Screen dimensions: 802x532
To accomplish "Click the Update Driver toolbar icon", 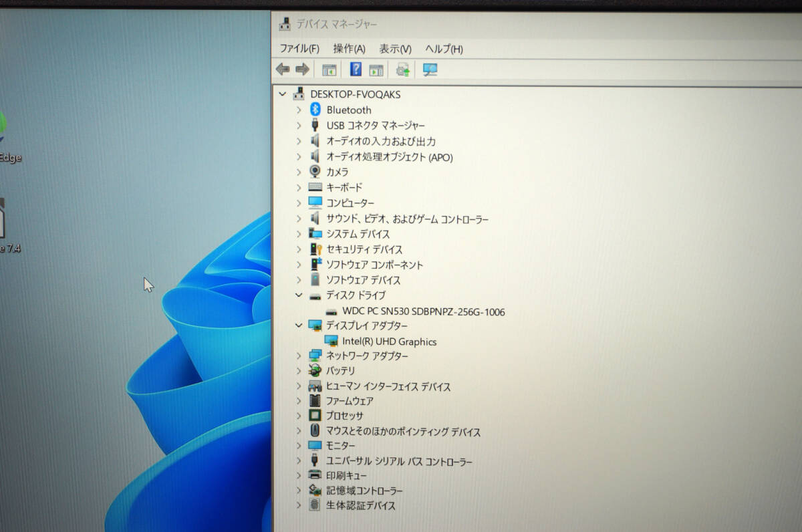I will click(x=402, y=70).
